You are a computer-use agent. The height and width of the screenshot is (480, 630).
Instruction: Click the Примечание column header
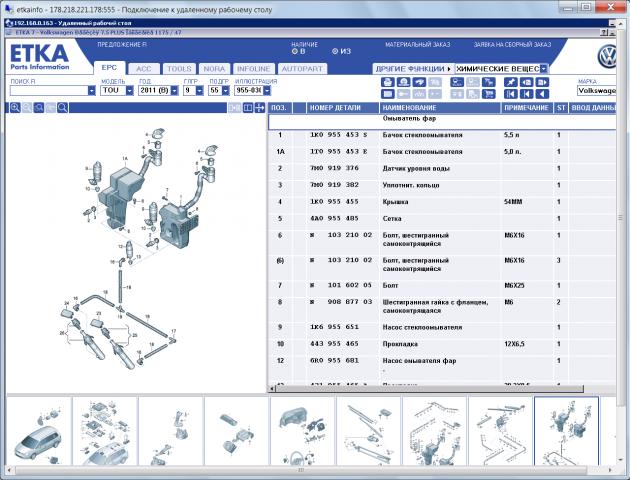528,108
